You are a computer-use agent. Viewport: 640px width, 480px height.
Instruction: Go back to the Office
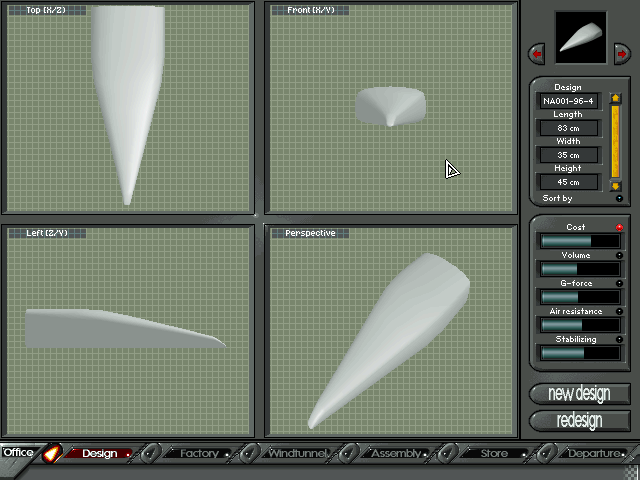[18, 453]
